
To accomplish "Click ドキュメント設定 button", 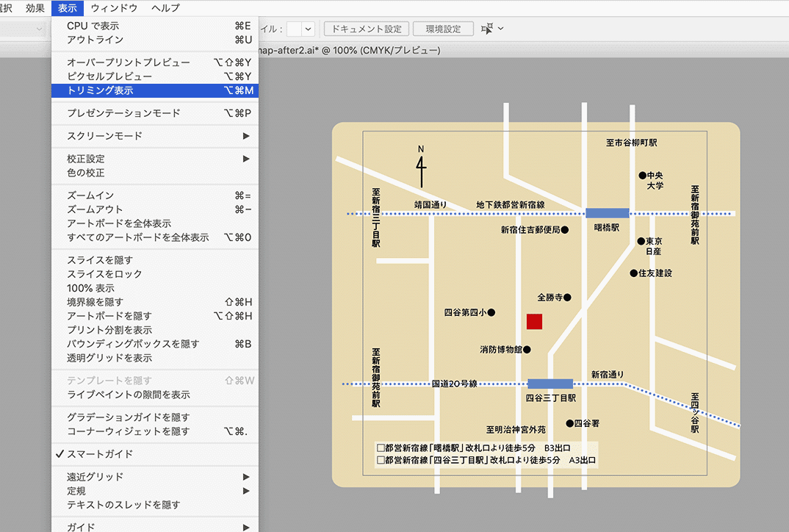I will (367, 29).
